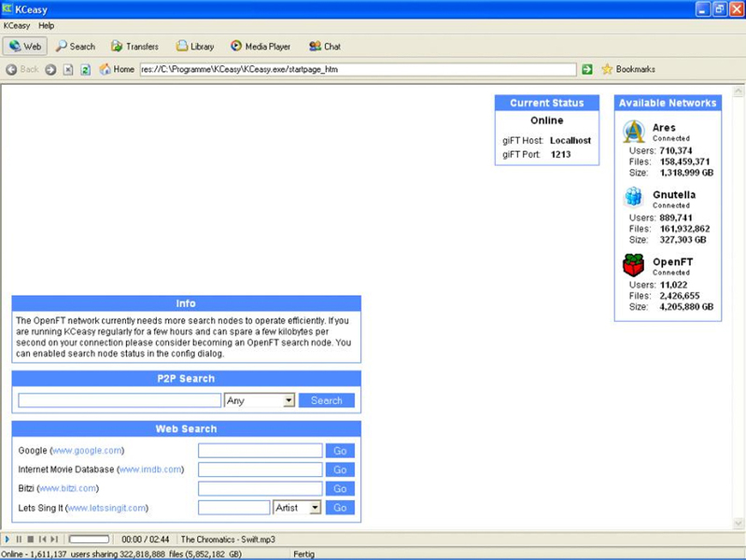Click the Forward navigation arrow icon
The height and width of the screenshot is (560, 746).
point(50,69)
